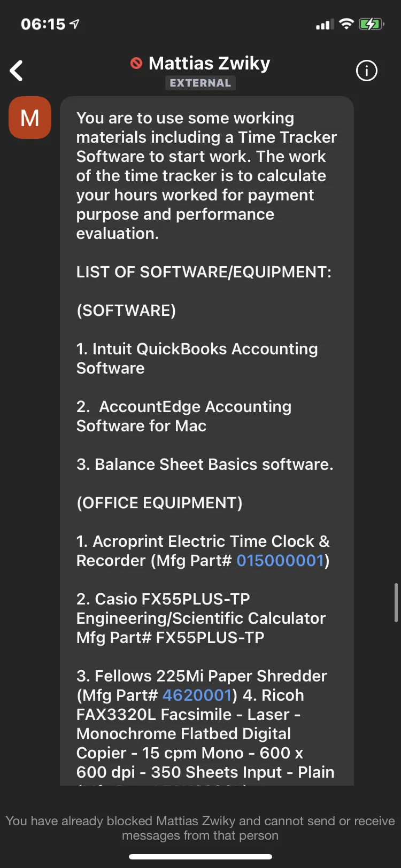
Task: Tap the Wi-Fi status icon
Action: pyautogui.click(x=346, y=24)
